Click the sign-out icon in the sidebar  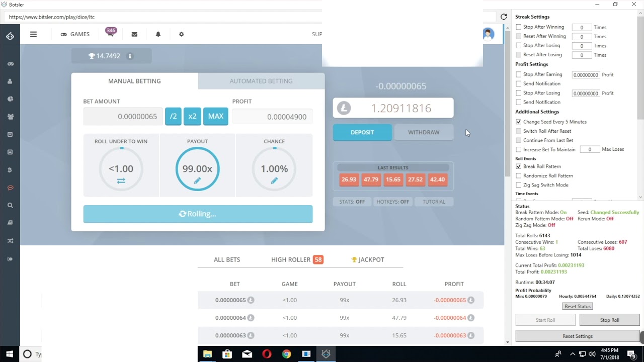pyautogui.click(x=10, y=259)
